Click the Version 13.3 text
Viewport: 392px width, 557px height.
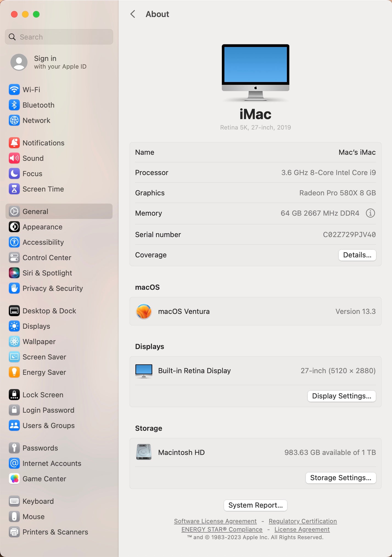click(355, 311)
